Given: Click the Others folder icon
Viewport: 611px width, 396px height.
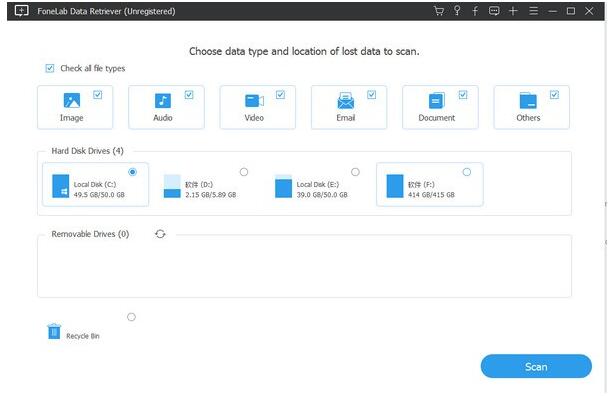Looking at the screenshot, I should [x=528, y=101].
